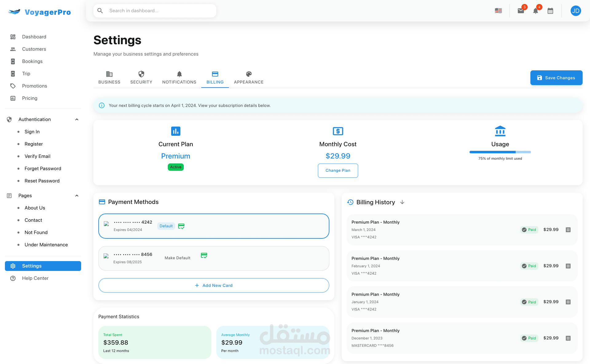Screen dimensions: 590x364
Task: Switch to the Appearance tab
Action: click(x=249, y=77)
